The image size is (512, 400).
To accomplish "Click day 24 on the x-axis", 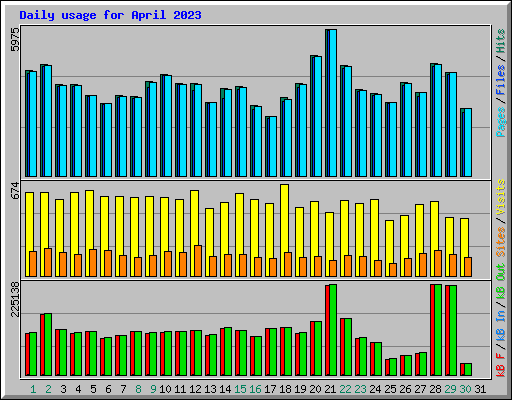I will pos(375,389).
